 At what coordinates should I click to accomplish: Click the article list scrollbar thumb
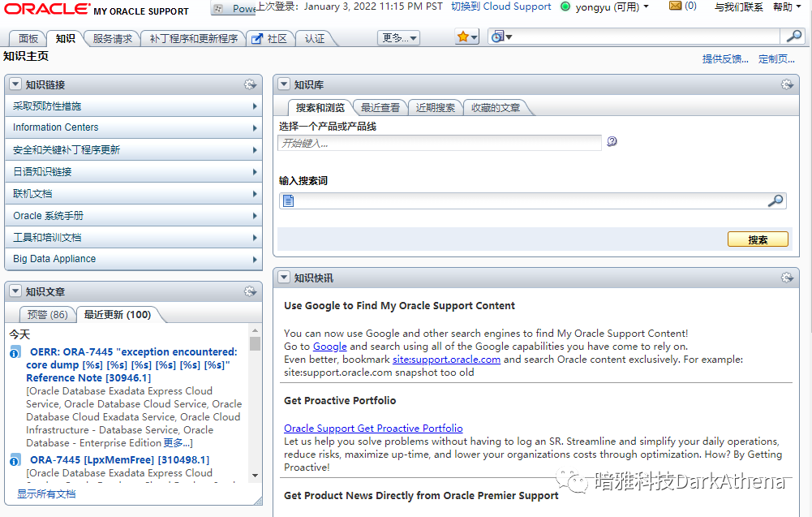pyautogui.click(x=255, y=343)
